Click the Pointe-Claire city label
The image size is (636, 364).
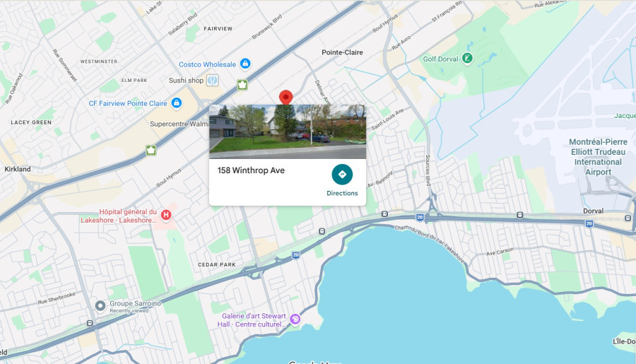click(342, 52)
